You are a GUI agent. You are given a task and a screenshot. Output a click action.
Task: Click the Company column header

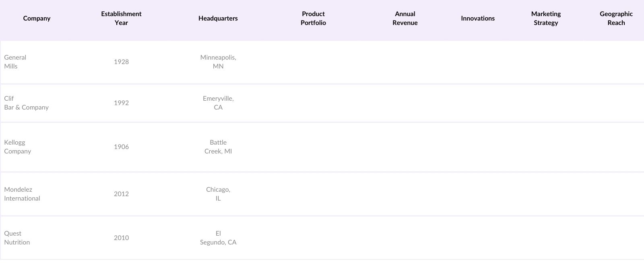click(37, 19)
